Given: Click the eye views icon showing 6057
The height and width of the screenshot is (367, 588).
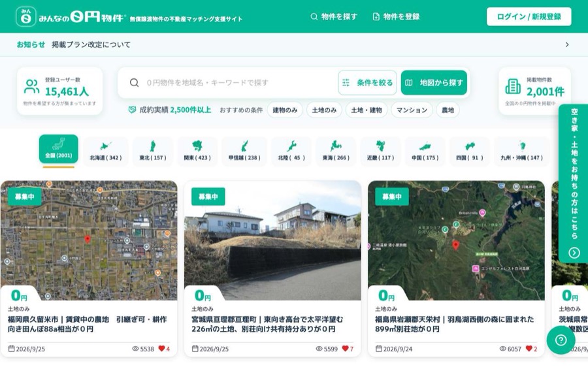Looking at the screenshot, I should 503,349.
